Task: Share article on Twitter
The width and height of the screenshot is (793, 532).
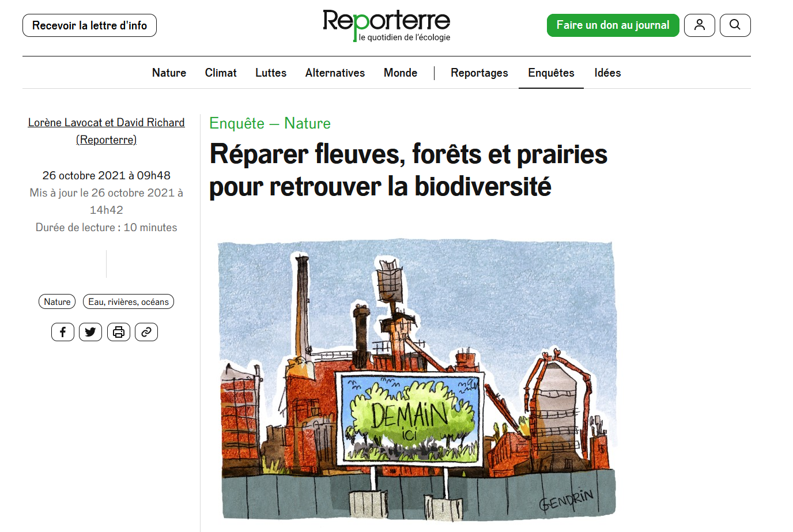Action: coord(90,332)
